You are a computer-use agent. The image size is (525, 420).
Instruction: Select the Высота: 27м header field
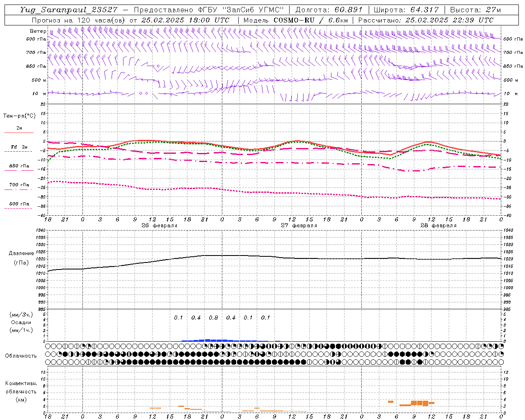click(x=476, y=10)
